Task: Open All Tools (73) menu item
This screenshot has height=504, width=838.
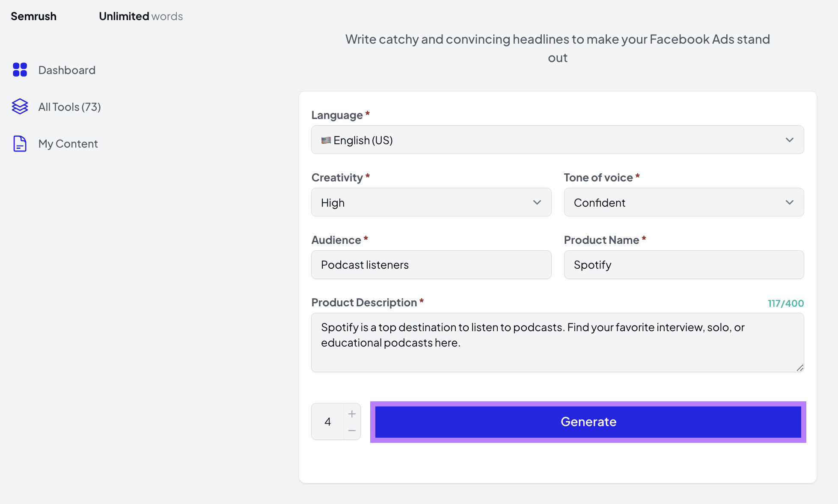Action: [69, 107]
